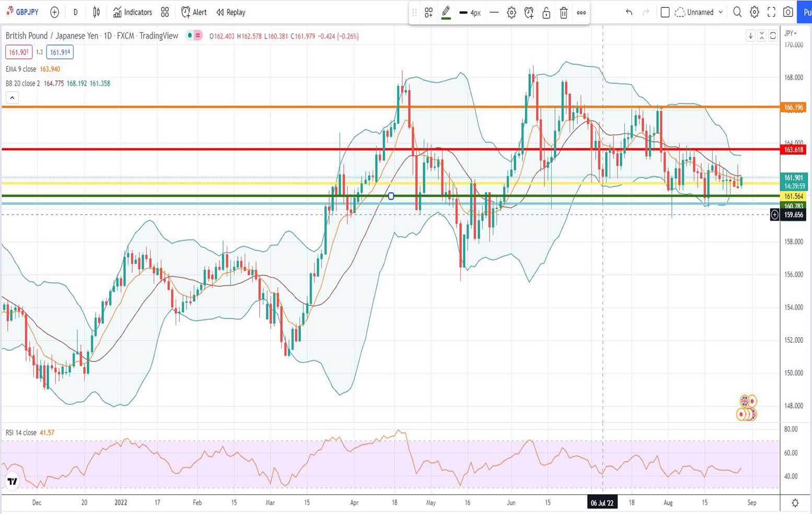Open indicator templates grid icon
Screen dimensions: 812x514
tap(165, 12)
